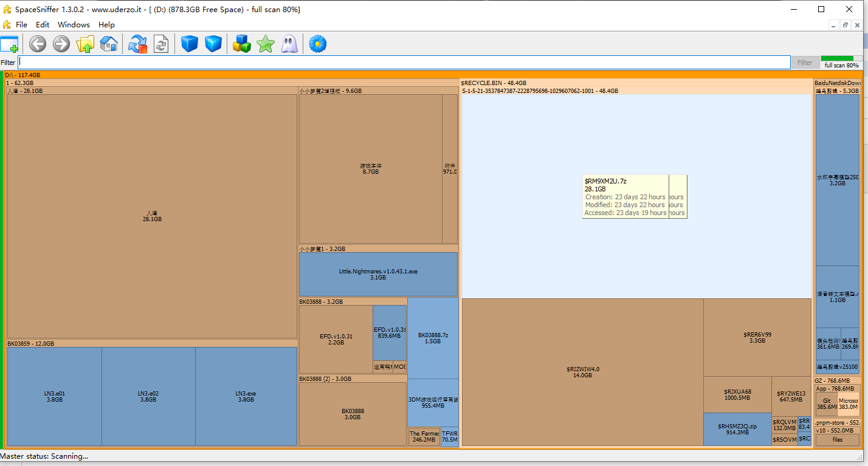868x466 pixels.
Task: Minimize the inner view window
Action: [834, 25]
